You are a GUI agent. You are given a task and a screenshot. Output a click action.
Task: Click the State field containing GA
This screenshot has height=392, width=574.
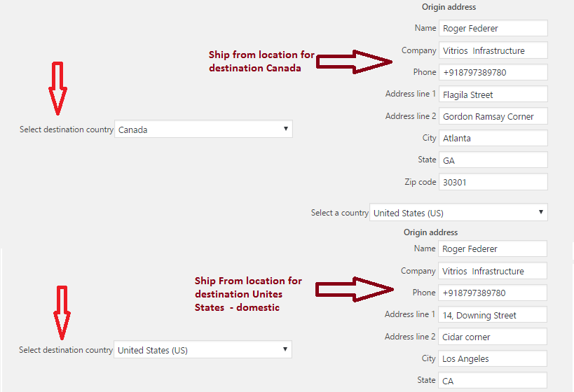coord(493,160)
